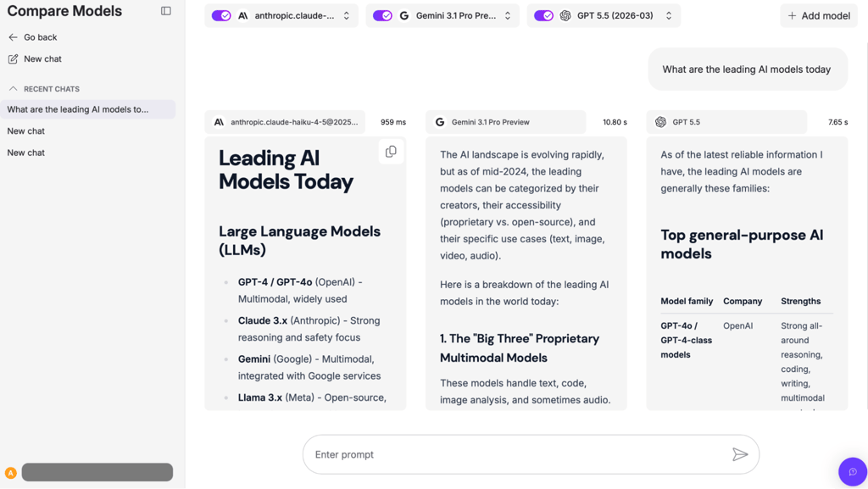Click the '959 ms' response time
The width and height of the screenshot is (868, 489).
click(393, 122)
